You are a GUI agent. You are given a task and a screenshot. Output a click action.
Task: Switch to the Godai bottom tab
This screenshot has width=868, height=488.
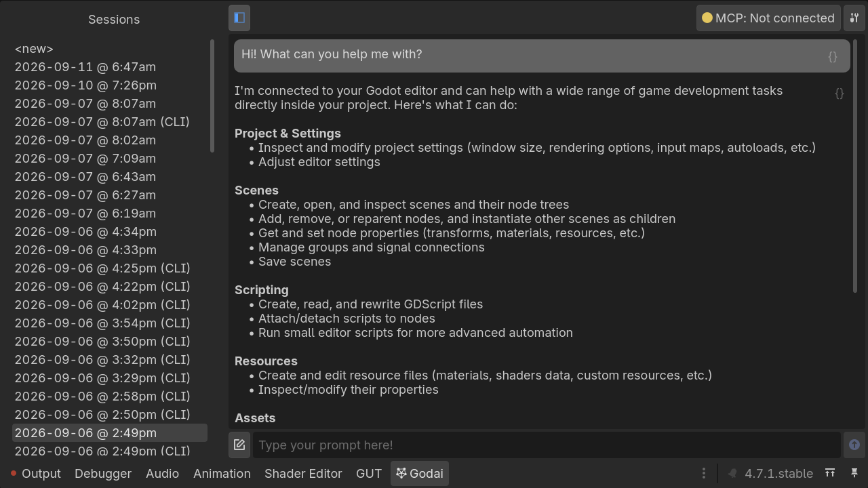tap(420, 474)
